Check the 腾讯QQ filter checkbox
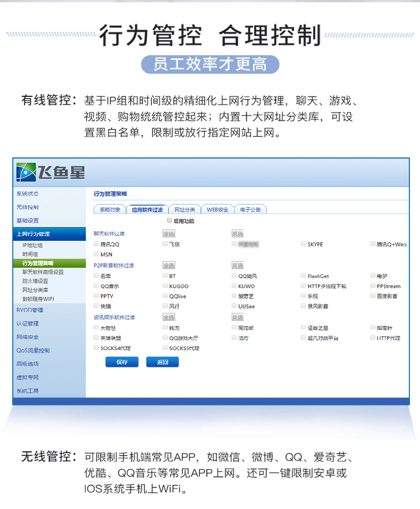Viewport: 420px width, 509px height. (96, 244)
